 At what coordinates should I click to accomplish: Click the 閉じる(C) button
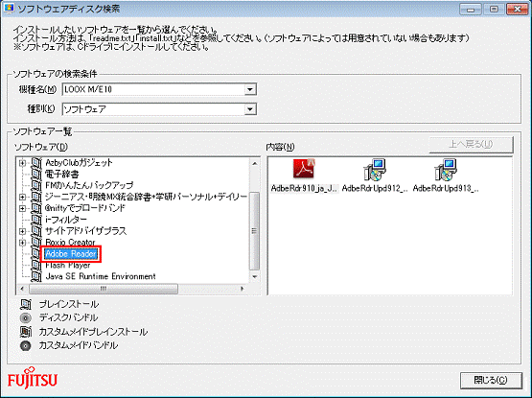point(491,380)
